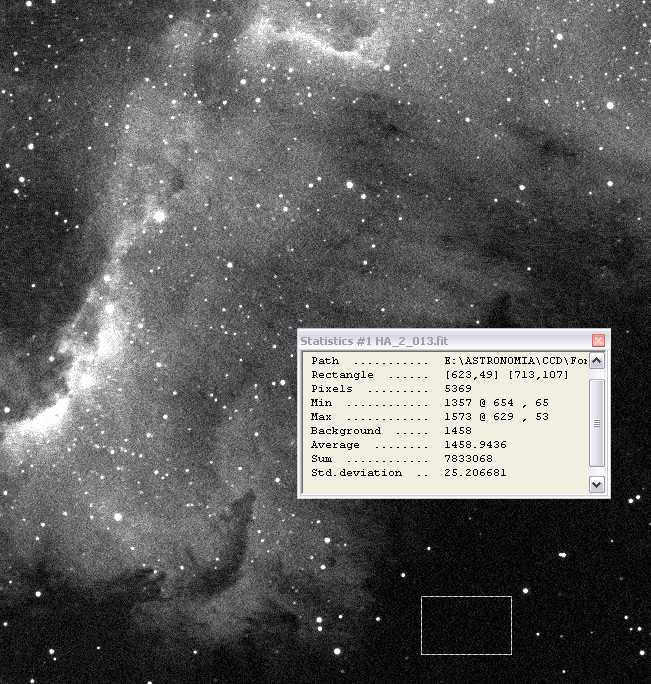Click the Sum value 7833068
This screenshot has width=651, height=684.
tap(468, 458)
